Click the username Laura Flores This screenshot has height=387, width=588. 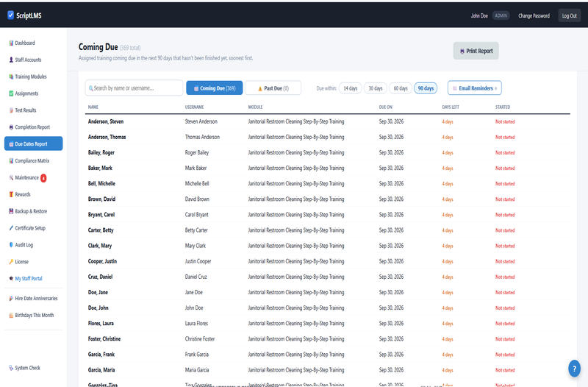point(196,323)
